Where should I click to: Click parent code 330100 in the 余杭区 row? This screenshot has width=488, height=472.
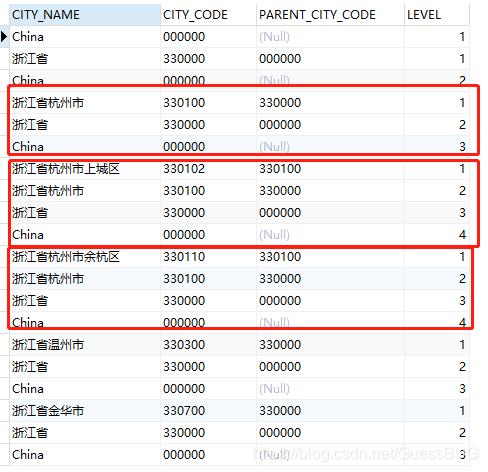tap(330, 257)
